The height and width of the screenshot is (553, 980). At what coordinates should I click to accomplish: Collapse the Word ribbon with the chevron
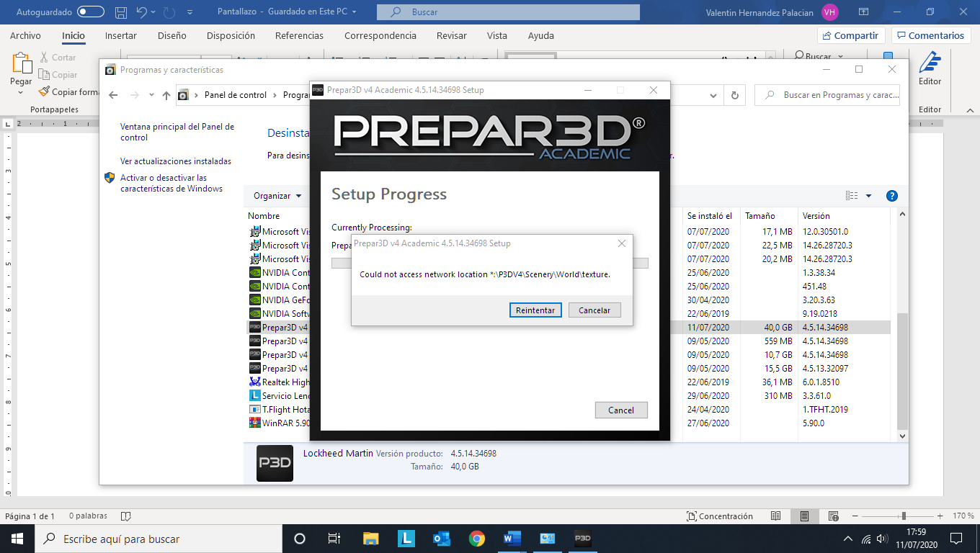pyautogui.click(x=969, y=109)
